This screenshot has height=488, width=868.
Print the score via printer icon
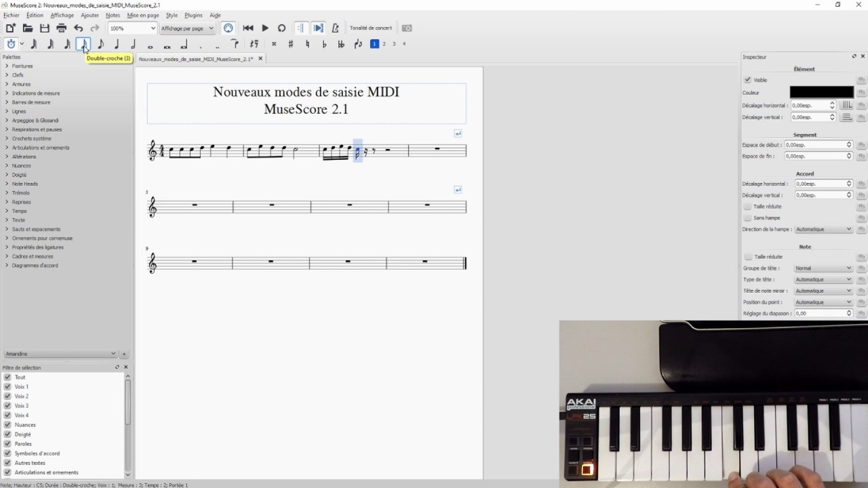coord(62,28)
